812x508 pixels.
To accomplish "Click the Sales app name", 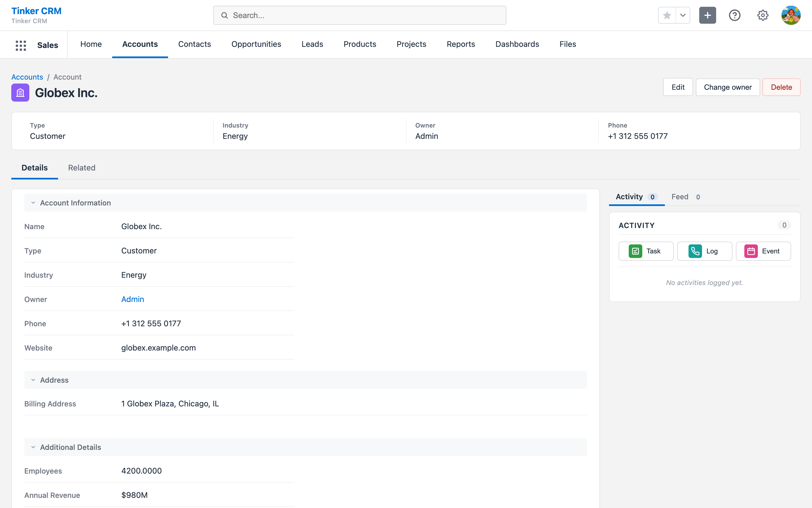I will pyautogui.click(x=48, y=45).
